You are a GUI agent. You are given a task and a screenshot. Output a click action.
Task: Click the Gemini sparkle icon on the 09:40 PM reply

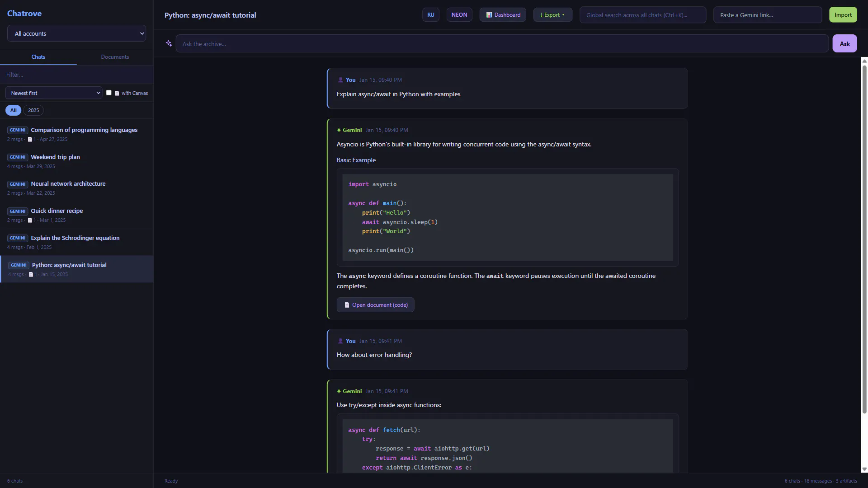coord(339,130)
